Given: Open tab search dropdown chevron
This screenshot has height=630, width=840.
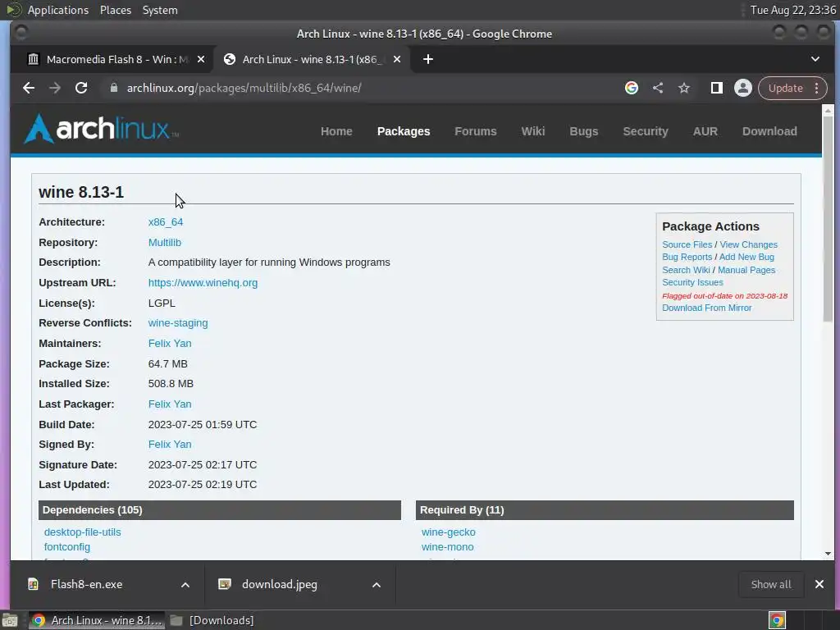Looking at the screenshot, I should click(x=815, y=59).
